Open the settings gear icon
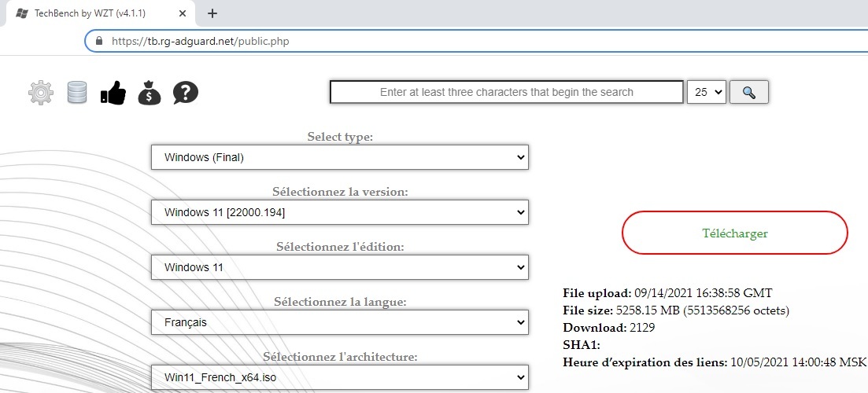Image resolution: width=868 pixels, height=393 pixels. (x=41, y=93)
